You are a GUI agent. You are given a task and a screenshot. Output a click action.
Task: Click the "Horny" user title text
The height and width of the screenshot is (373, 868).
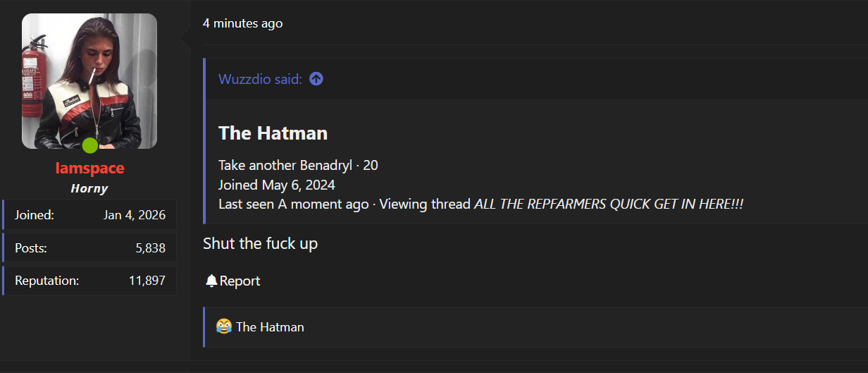point(89,188)
